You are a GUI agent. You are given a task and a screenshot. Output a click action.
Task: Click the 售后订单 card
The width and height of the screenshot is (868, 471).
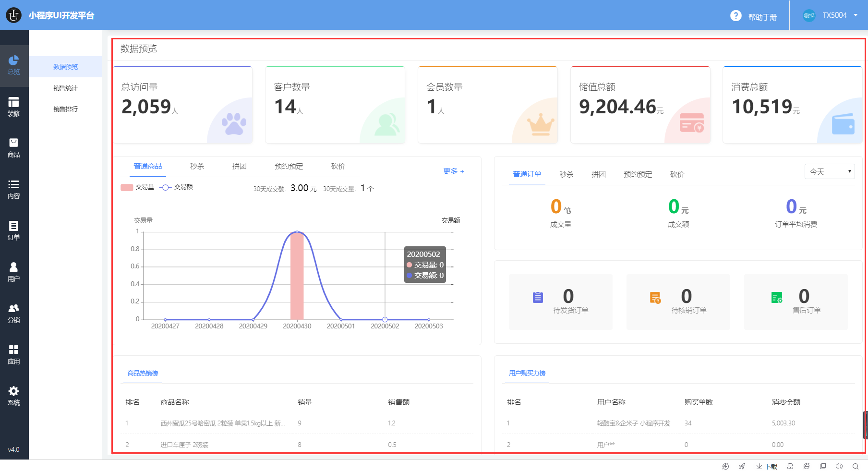tap(796, 302)
